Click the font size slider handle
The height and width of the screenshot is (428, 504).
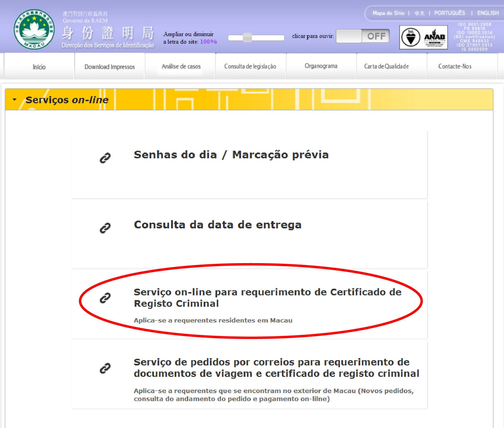tap(247, 37)
